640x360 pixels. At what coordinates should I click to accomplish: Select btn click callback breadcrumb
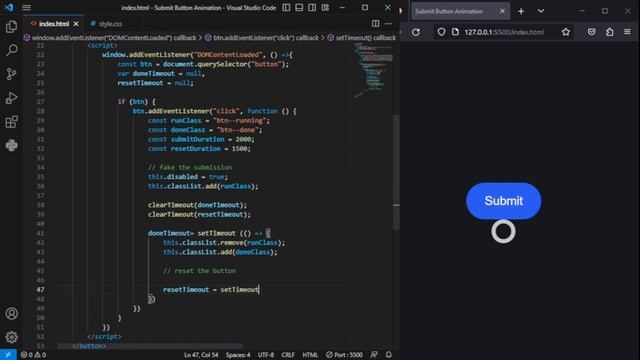coord(262,38)
